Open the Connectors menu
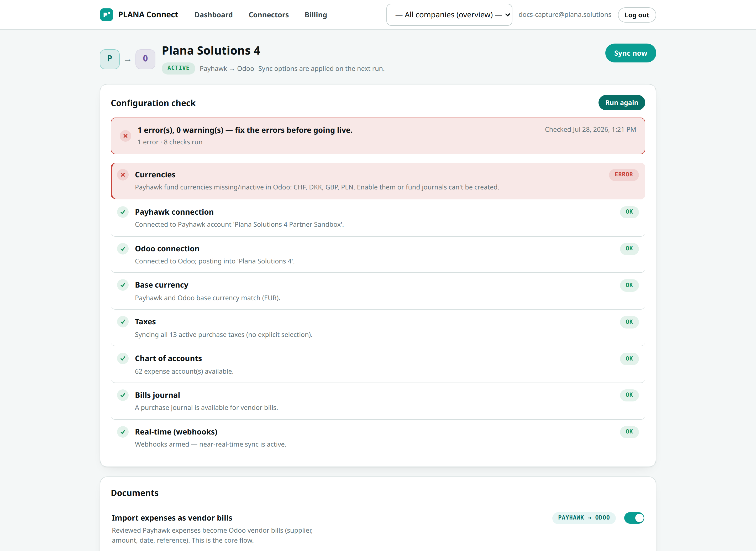Viewport: 756px width, 551px height. (269, 15)
